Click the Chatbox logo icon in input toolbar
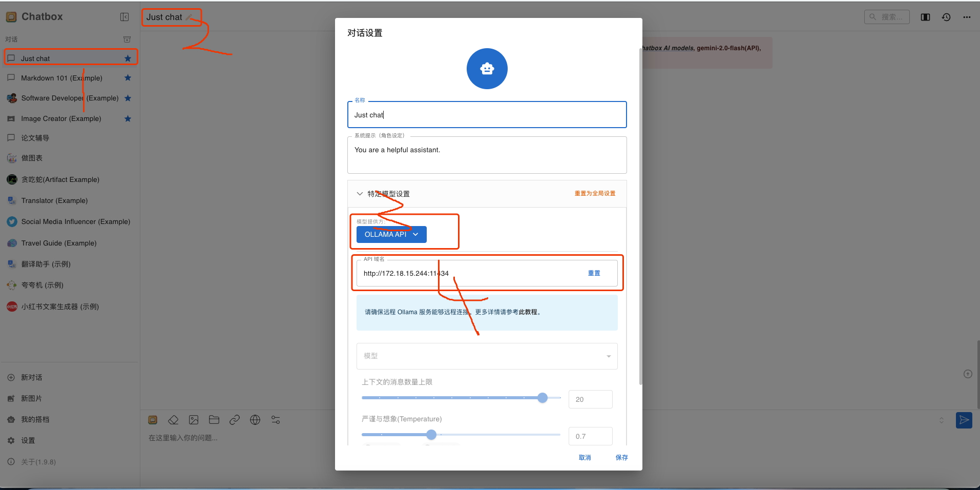 point(153,420)
